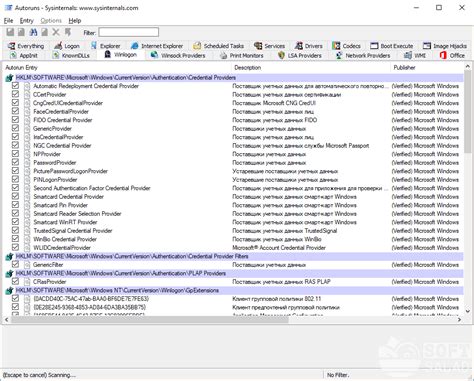The width and height of the screenshot is (474, 381).
Task: Click the AppInit tab icon
Action: coord(13,55)
